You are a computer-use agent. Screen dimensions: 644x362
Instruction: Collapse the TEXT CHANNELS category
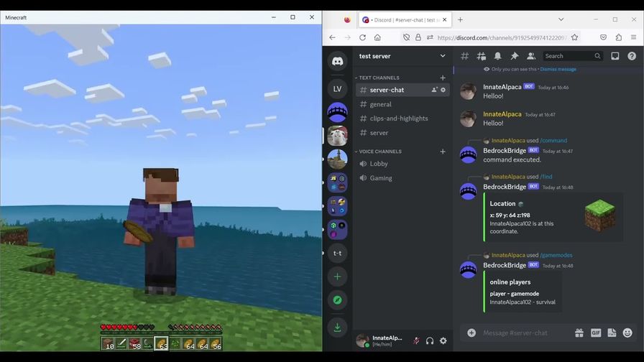(377, 78)
